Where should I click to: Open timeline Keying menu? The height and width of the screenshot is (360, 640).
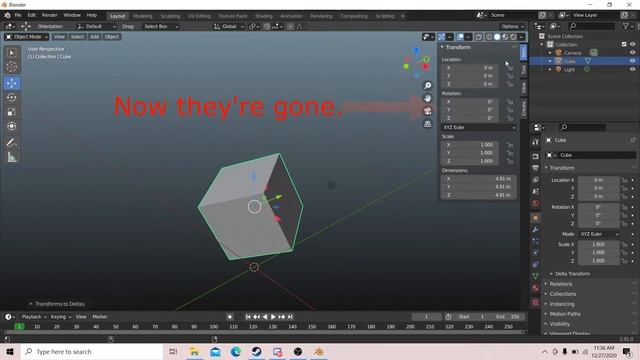click(60, 317)
